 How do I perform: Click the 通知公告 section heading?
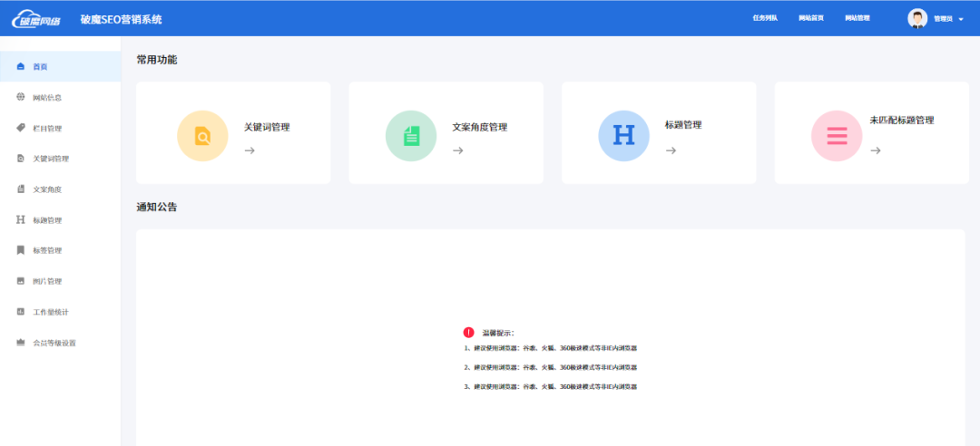coord(157,207)
